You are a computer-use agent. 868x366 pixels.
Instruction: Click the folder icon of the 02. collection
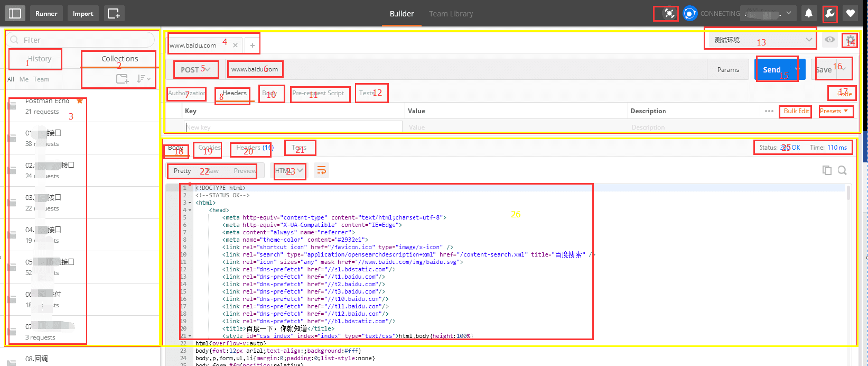pyautogui.click(x=12, y=170)
